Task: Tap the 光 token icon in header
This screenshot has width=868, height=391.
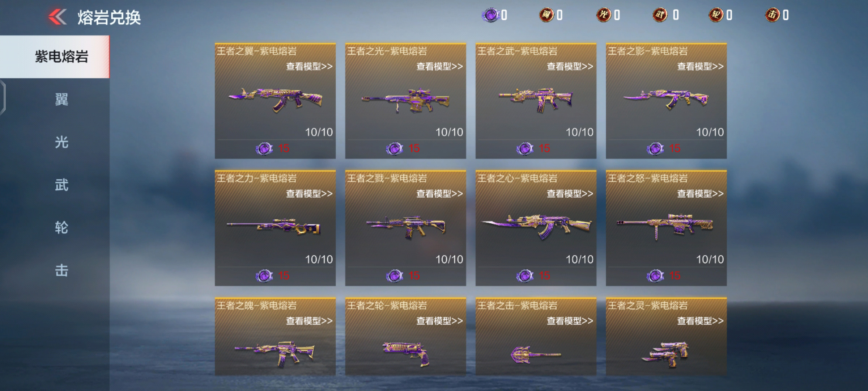Action: coord(604,15)
